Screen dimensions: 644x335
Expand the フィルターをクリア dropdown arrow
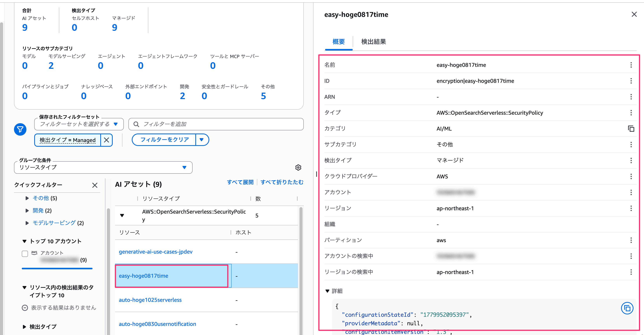point(202,140)
